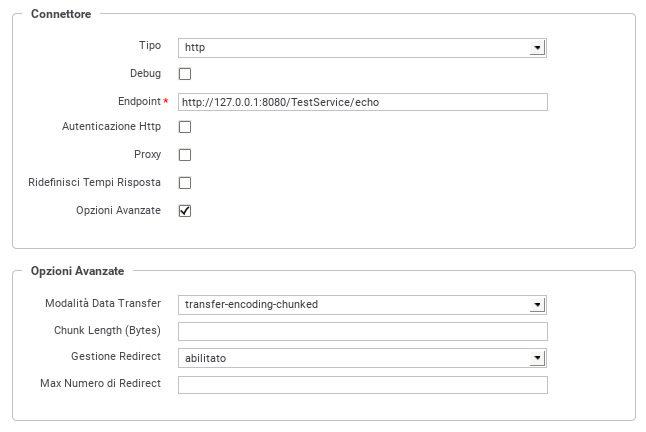Click the Endpoint required field label
The image size is (646, 432).
point(143,101)
